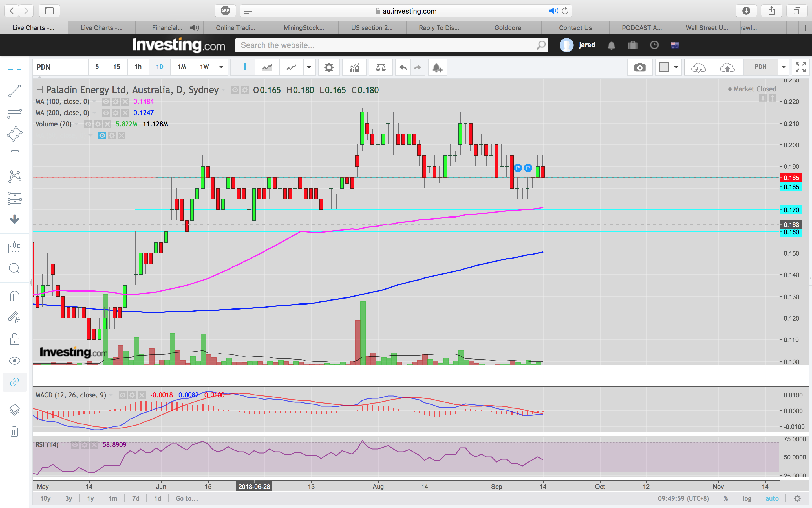Hide the MA 100 indicator eye
Screen dimensions: 812x508
click(x=106, y=102)
